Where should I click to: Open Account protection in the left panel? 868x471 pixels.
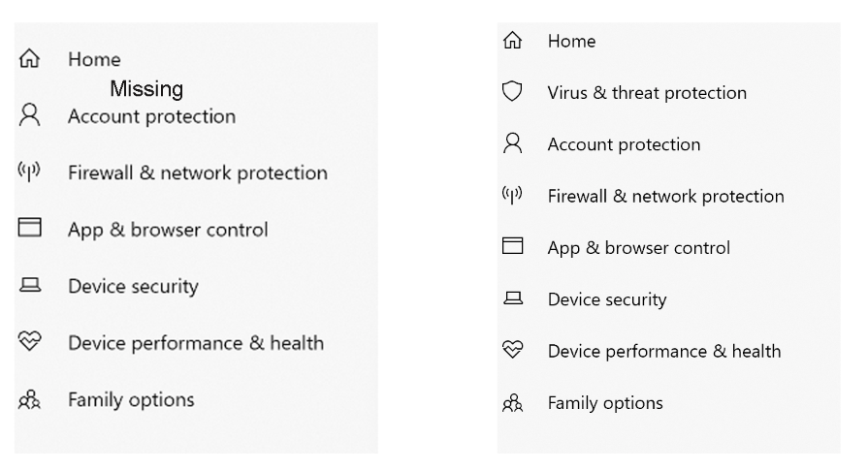point(151,116)
